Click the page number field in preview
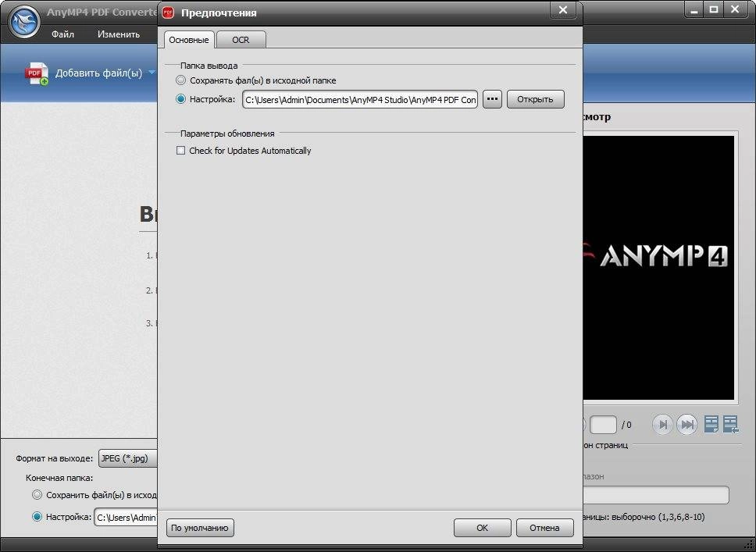Image resolution: width=756 pixels, height=552 pixels. point(603,425)
